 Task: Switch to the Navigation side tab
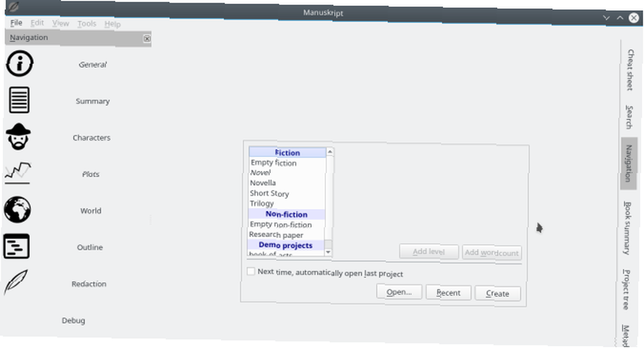tap(629, 163)
